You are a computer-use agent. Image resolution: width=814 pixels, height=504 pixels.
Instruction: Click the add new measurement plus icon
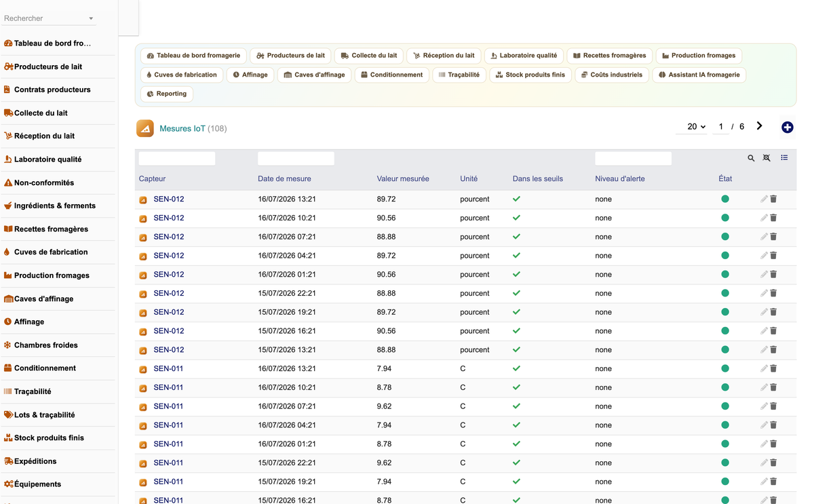pyautogui.click(x=787, y=128)
